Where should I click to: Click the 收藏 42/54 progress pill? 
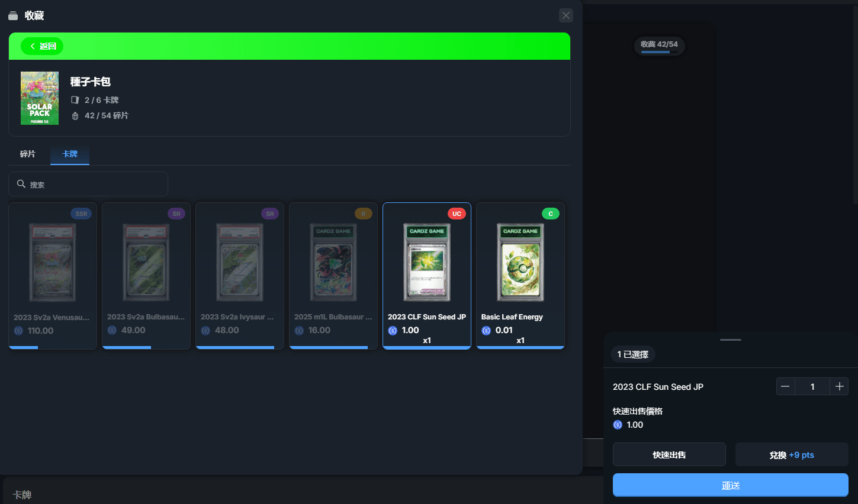659,46
